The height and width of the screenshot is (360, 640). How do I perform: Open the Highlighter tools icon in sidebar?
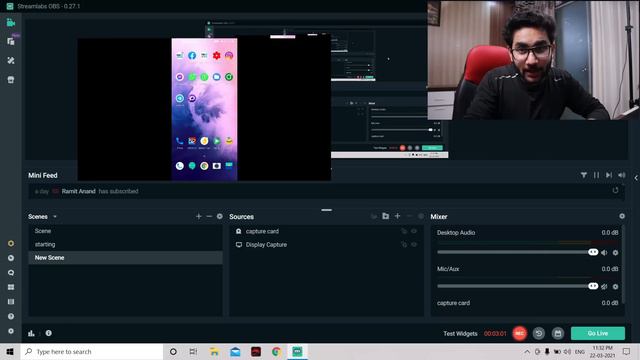(11, 60)
